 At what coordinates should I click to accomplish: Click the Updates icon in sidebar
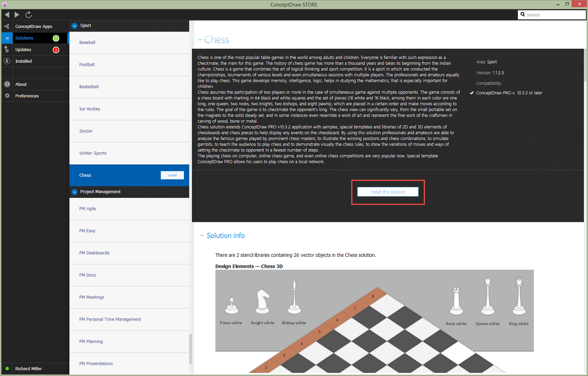click(x=7, y=49)
